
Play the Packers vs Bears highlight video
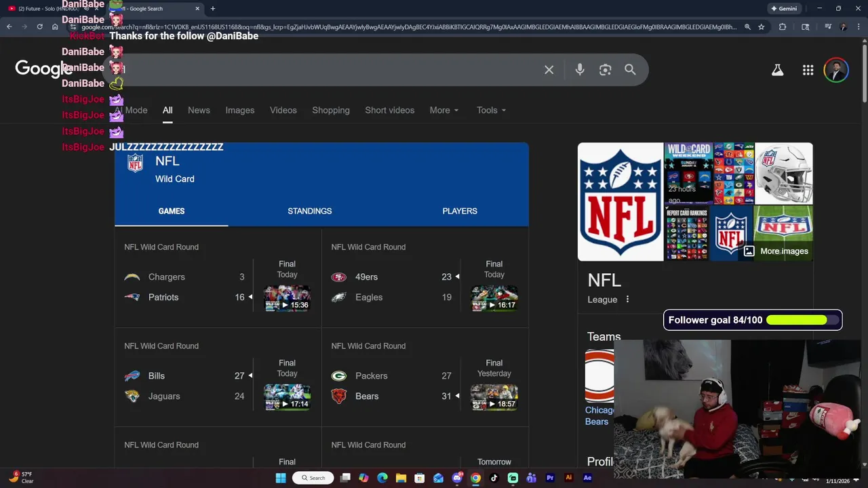[x=494, y=397]
